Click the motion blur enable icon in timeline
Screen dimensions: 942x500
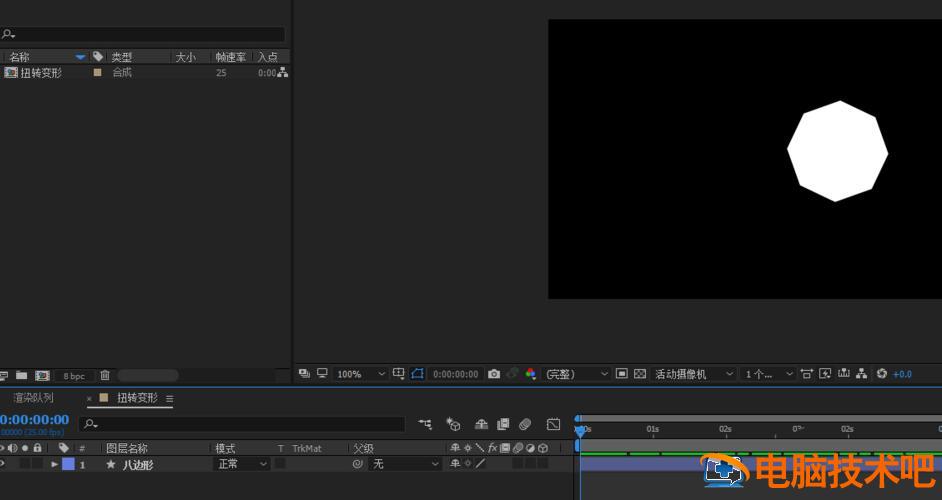point(525,425)
